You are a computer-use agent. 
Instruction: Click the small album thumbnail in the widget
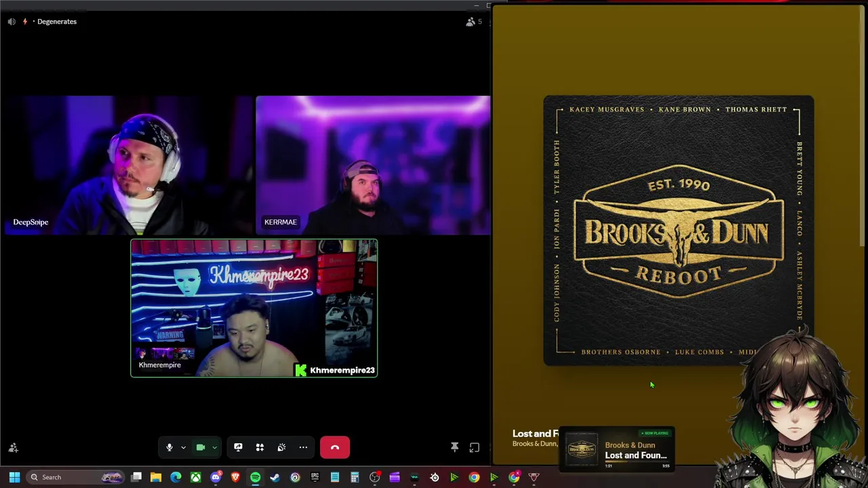click(583, 449)
